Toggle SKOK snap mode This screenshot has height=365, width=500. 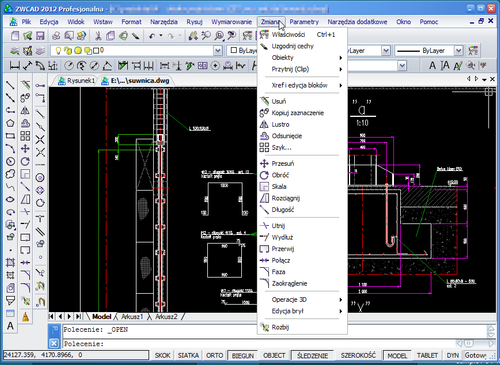pos(163,355)
